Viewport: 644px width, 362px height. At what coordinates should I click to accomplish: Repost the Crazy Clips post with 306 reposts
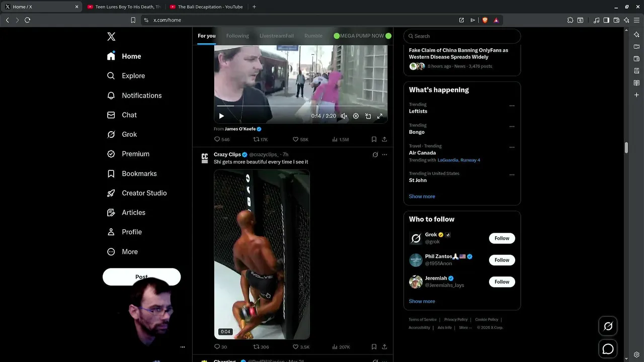(261, 347)
